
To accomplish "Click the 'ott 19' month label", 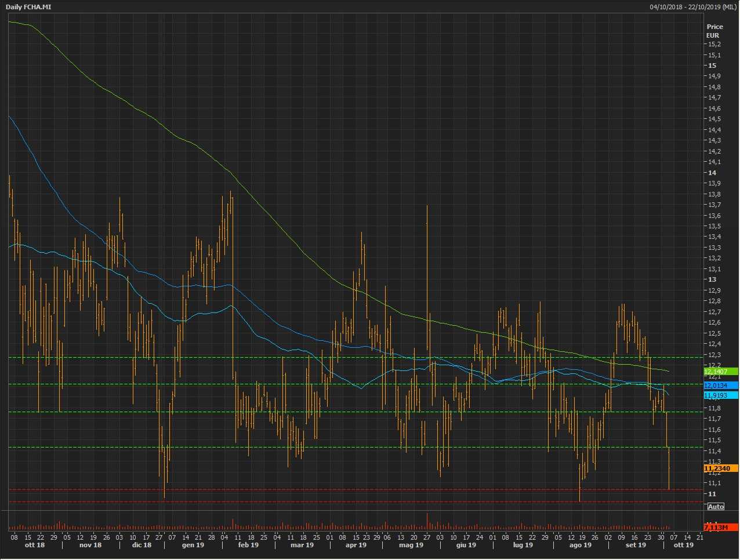I will click(x=683, y=545).
